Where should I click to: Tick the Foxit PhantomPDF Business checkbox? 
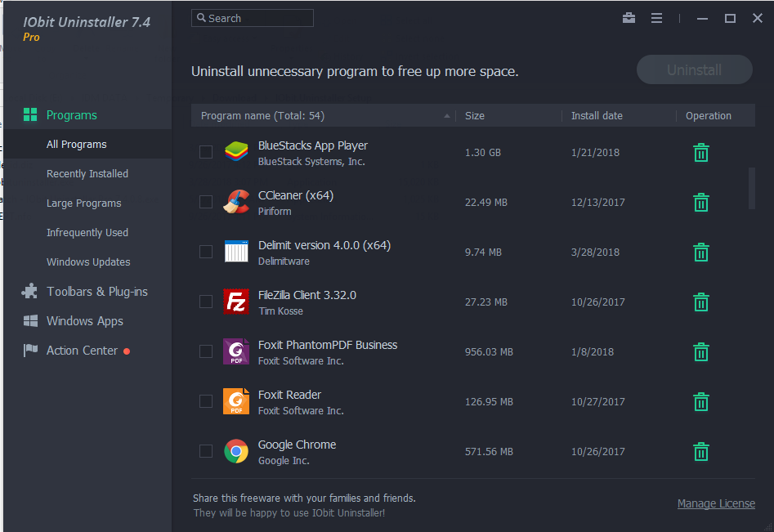[x=205, y=351]
